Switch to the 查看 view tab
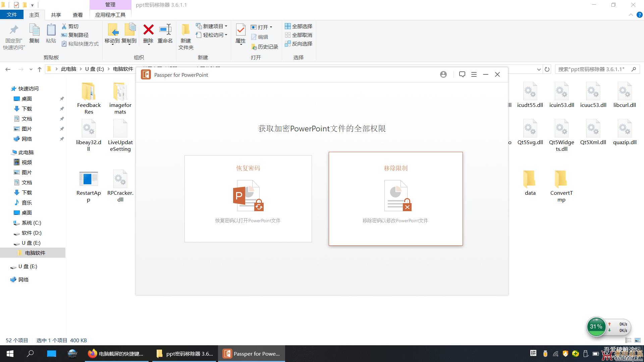Screen dimensions: 644x362 click(x=78, y=15)
